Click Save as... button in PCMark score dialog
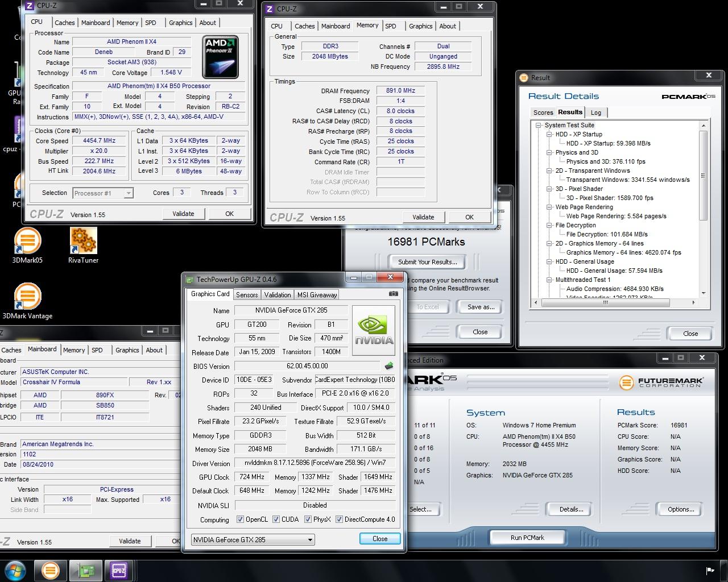Viewport: 728px width, 582px height. tap(481, 307)
